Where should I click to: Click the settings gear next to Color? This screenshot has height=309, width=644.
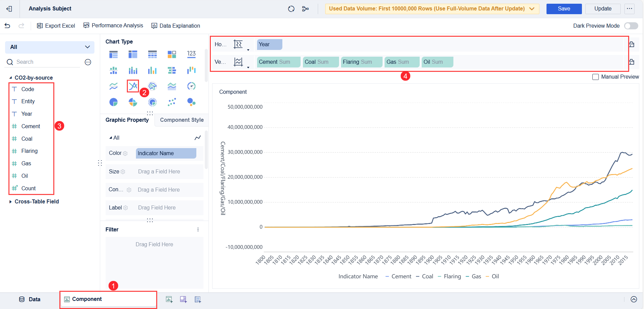coord(125,153)
